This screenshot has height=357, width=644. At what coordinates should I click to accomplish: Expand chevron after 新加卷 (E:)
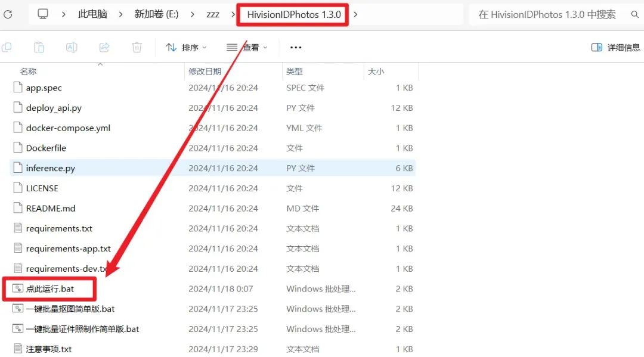tap(192, 14)
